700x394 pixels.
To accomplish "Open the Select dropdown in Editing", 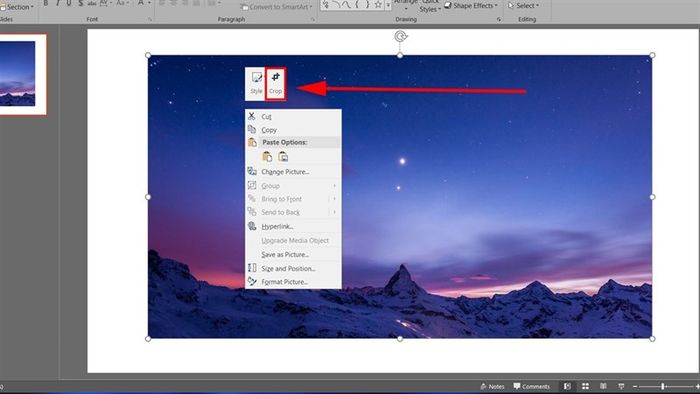I will pyautogui.click(x=523, y=6).
